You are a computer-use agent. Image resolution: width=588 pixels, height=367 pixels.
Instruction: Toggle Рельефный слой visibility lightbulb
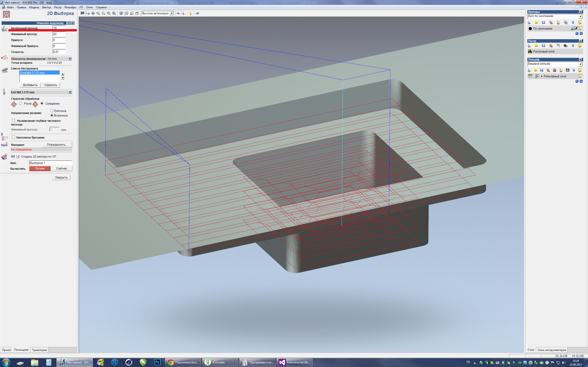pos(580,76)
